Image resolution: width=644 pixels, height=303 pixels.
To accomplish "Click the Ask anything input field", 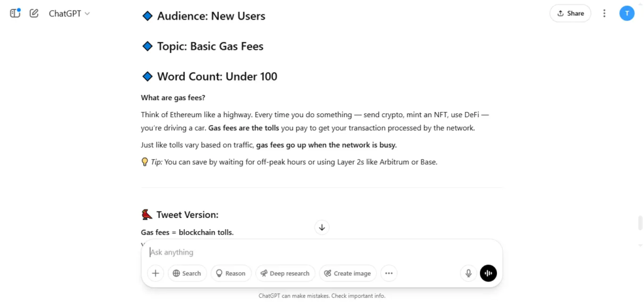I will click(x=321, y=252).
